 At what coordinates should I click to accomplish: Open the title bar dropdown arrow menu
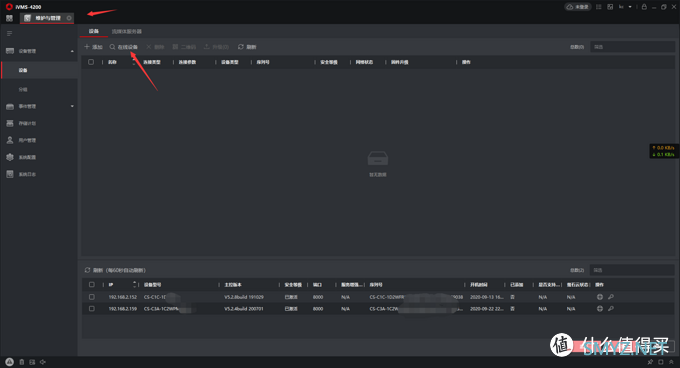pos(630,7)
